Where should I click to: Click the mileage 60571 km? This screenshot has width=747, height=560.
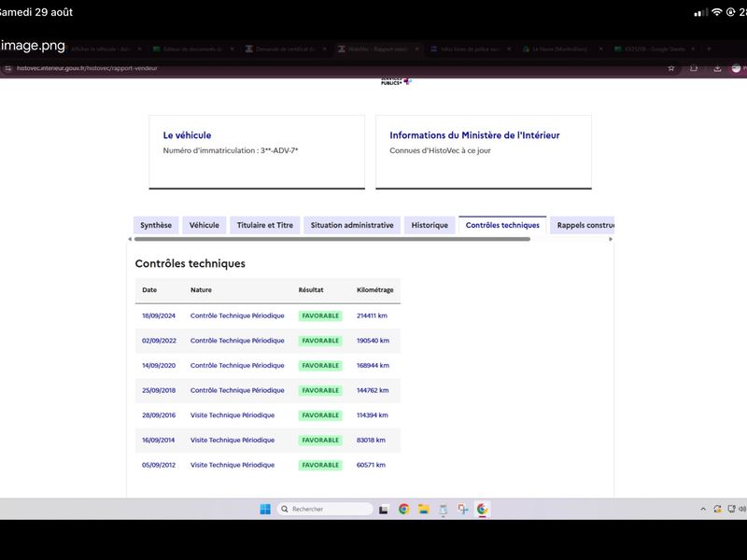point(371,465)
